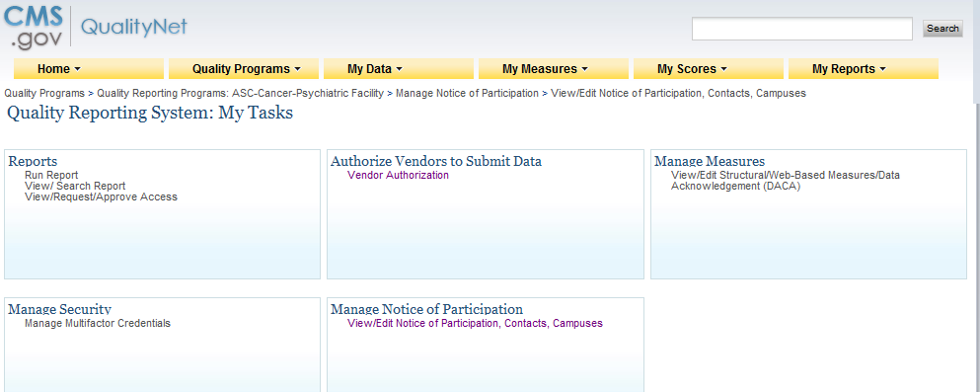Click Quality Programs in the breadcrumb

pyautogui.click(x=44, y=93)
